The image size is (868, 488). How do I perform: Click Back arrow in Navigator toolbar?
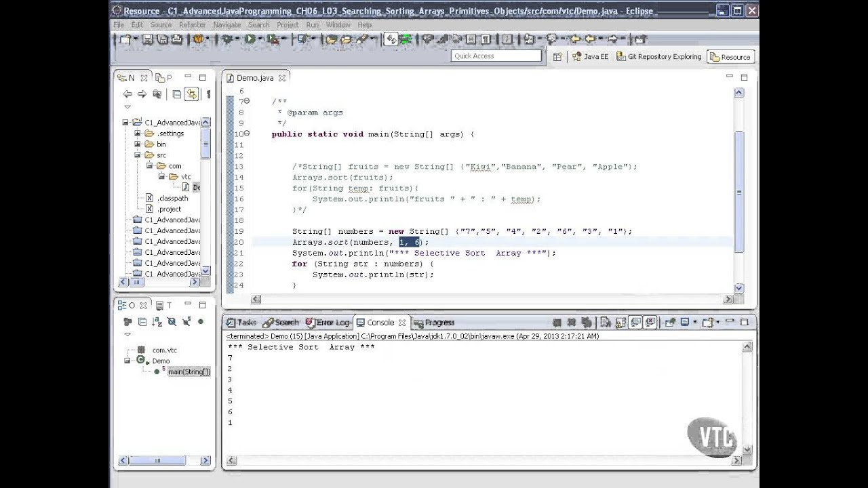(x=127, y=94)
